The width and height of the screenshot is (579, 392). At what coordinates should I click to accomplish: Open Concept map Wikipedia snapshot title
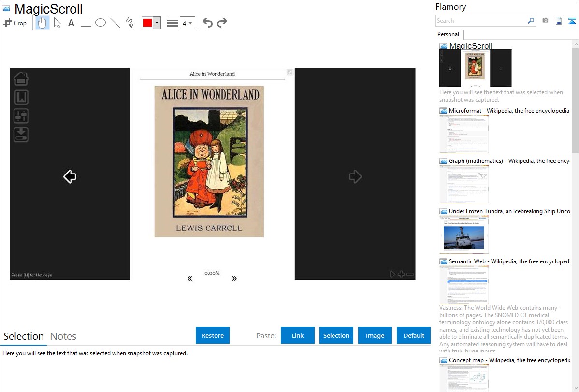pyautogui.click(x=509, y=360)
